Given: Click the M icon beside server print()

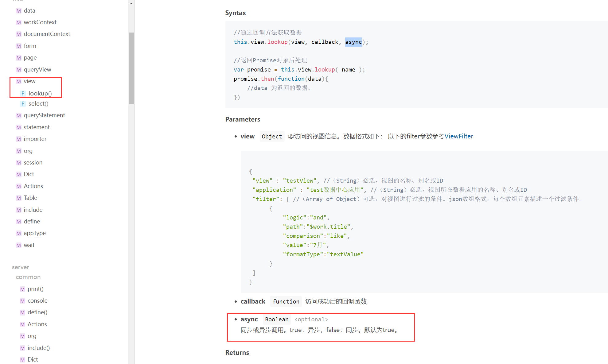Looking at the screenshot, I should tap(22, 289).
